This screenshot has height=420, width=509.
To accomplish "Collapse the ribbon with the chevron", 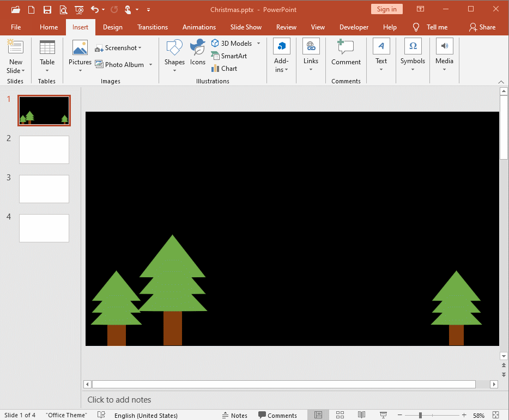I will coord(501,82).
